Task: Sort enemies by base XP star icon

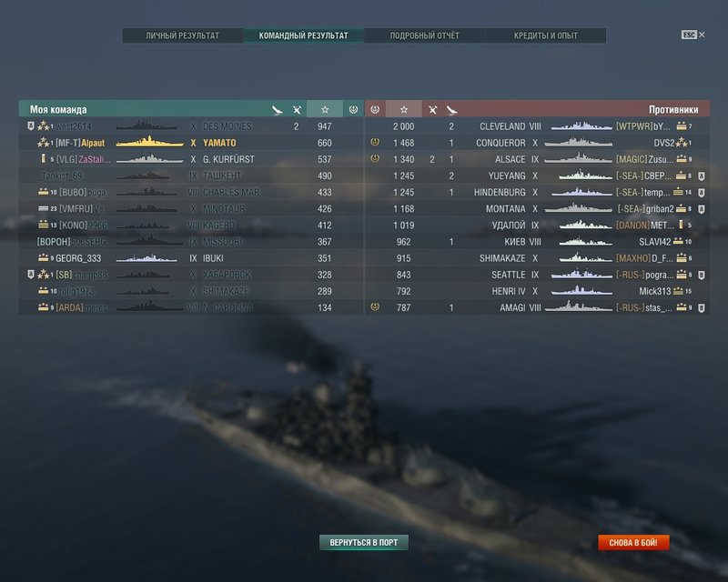Action: pos(404,109)
